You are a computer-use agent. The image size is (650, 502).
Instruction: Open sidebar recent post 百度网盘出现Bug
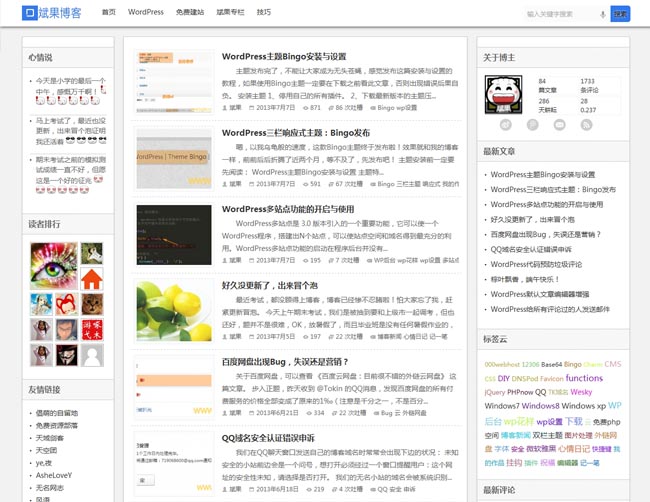546,234
